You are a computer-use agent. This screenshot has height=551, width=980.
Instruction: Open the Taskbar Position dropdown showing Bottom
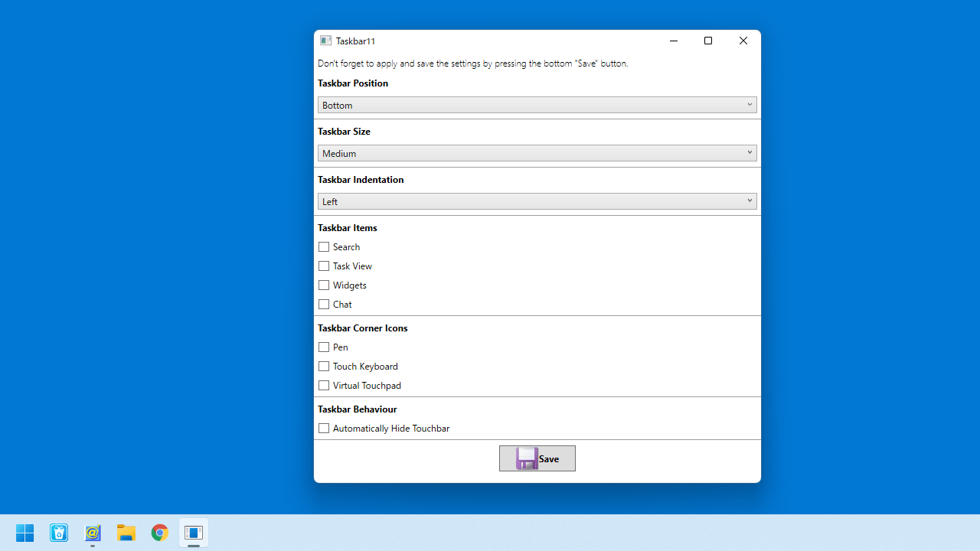click(x=537, y=105)
